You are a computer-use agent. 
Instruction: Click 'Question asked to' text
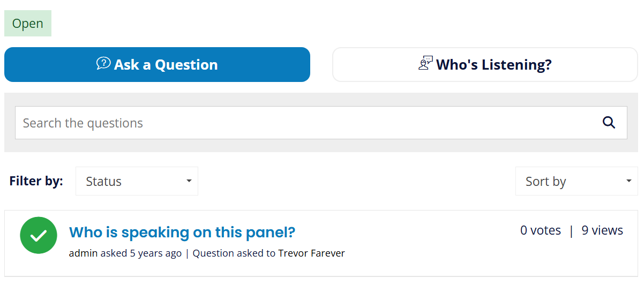pyautogui.click(x=234, y=253)
